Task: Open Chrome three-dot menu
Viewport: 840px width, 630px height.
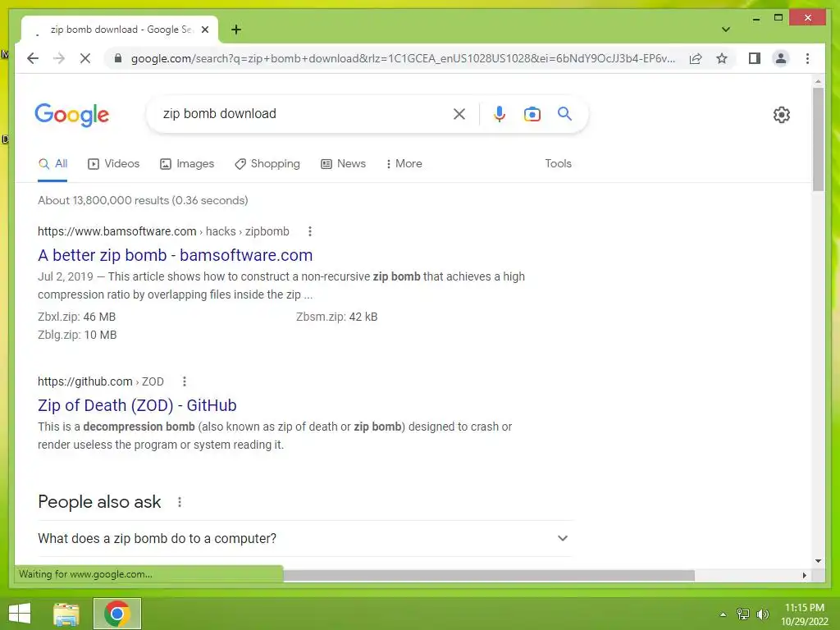Action: [807, 58]
